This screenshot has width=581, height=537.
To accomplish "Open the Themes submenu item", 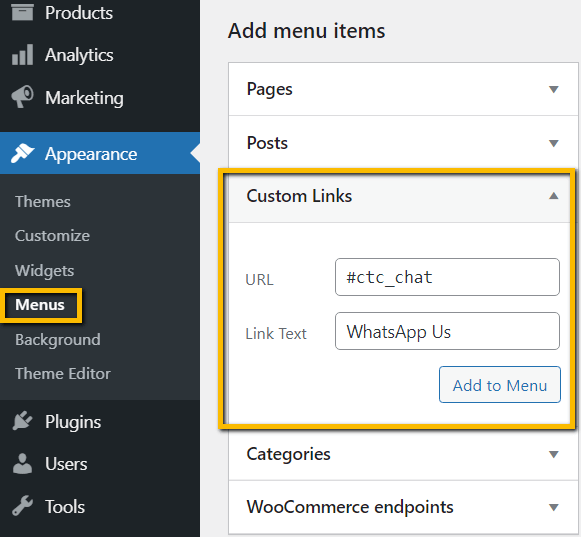I will 43,202.
